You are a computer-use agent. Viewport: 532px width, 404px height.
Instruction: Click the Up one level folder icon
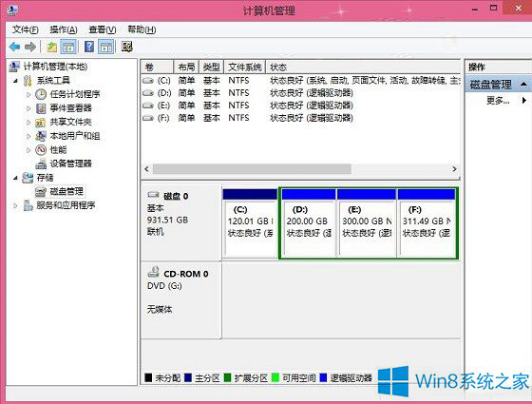52,47
